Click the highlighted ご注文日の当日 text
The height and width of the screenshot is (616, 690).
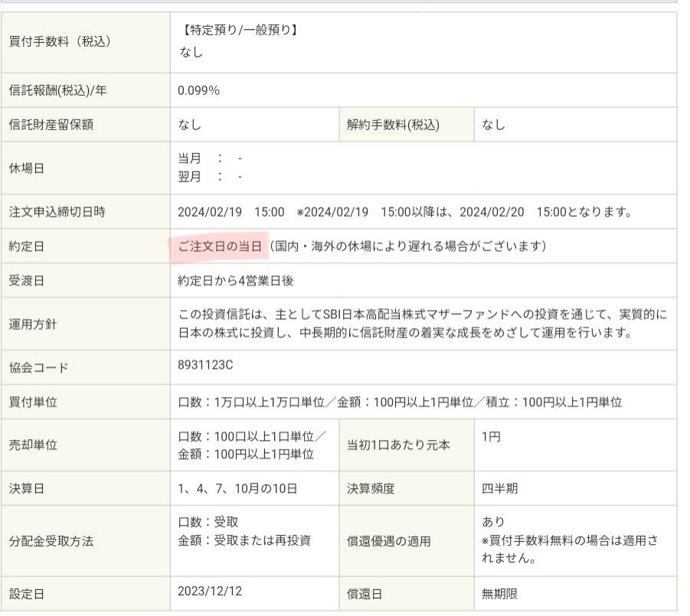tap(220, 246)
